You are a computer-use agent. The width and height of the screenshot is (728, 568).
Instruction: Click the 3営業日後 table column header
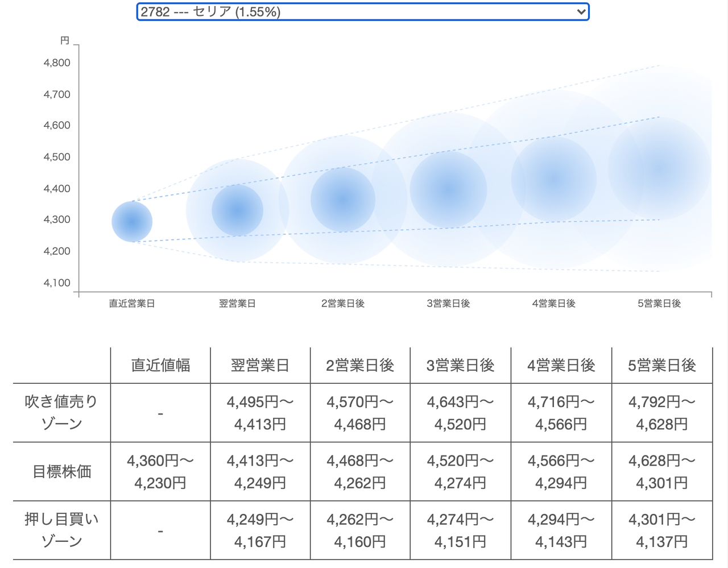tap(461, 365)
